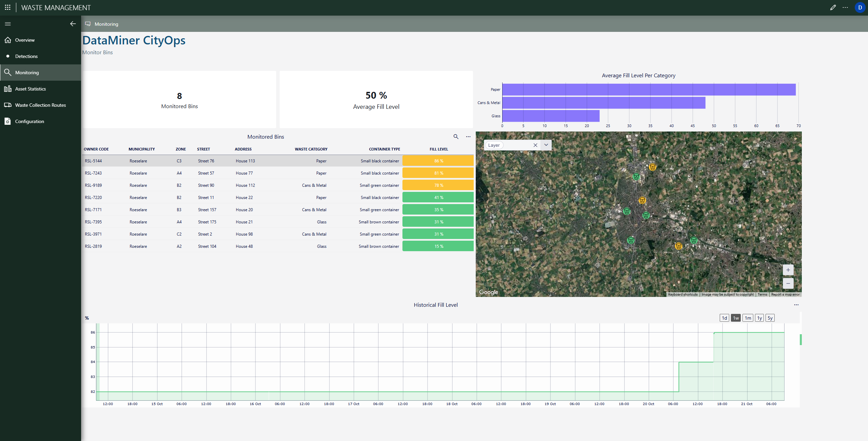Zoom out on the map with minus button
This screenshot has height=441, width=868.
click(x=788, y=283)
